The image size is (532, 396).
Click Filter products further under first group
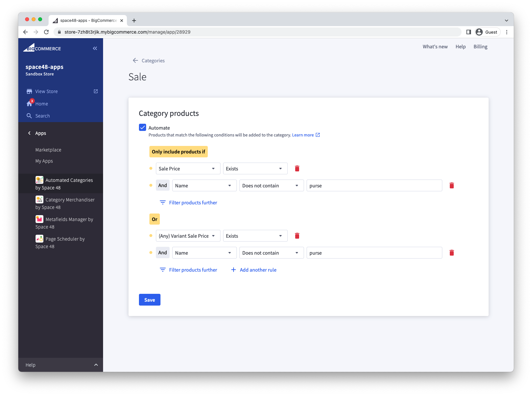click(189, 202)
